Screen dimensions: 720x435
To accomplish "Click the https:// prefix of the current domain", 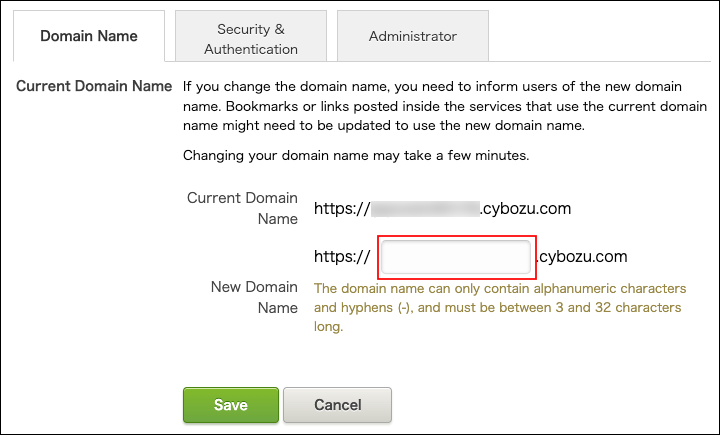I will point(342,209).
